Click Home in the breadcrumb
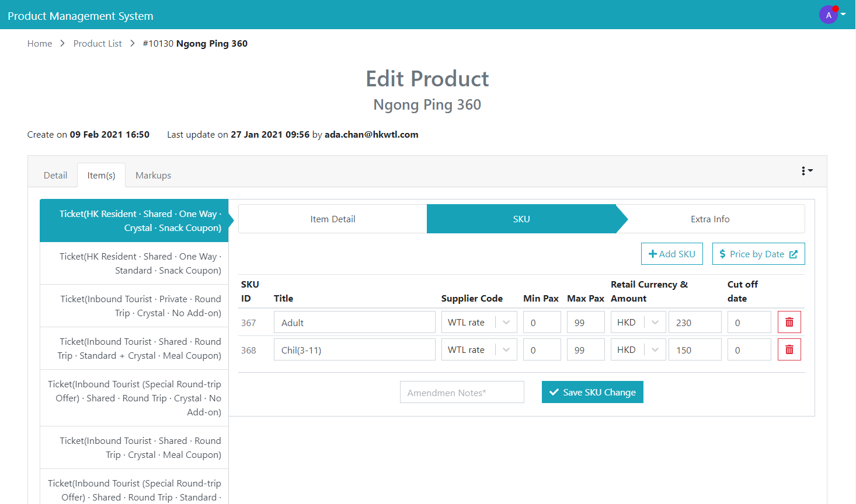Viewport: 856px width, 504px height. point(39,43)
